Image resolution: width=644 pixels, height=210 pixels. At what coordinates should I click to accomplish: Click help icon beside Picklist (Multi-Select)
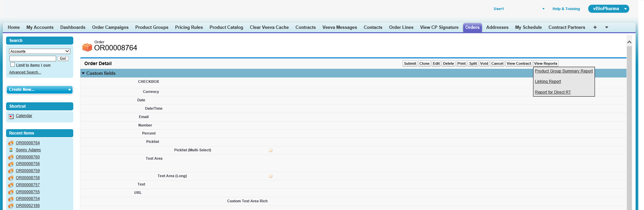click(x=271, y=150)
